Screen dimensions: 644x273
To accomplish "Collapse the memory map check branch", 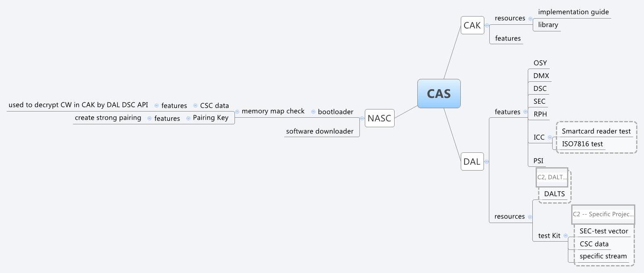I will [237, 111].
